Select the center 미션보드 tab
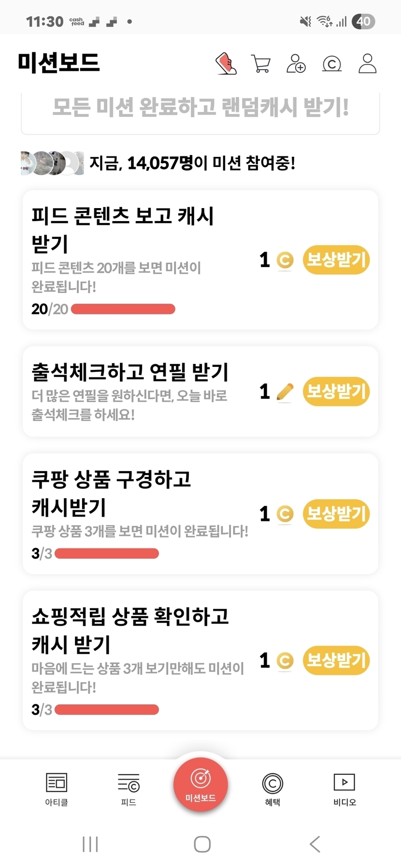401x868 pixels. [200, 784]
